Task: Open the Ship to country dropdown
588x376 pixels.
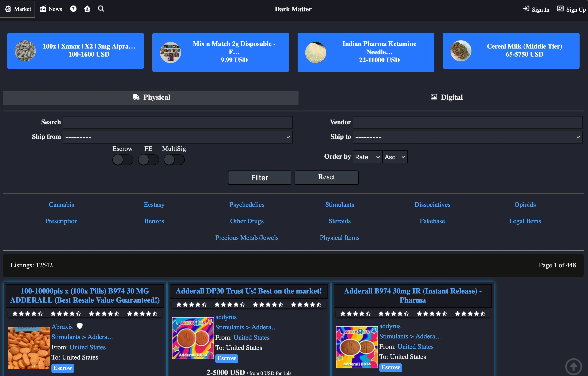Action: coord(468,137)
